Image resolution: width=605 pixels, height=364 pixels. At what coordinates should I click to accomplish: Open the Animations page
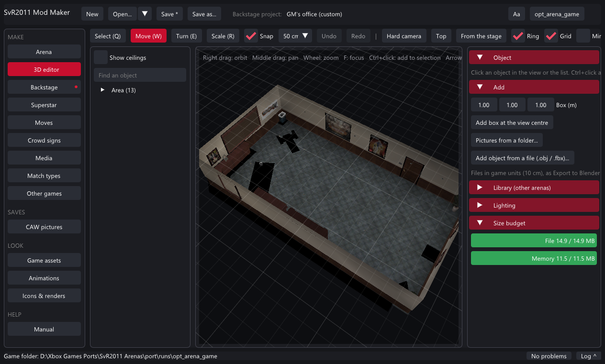pyautogui.click(x=44, y=278)
